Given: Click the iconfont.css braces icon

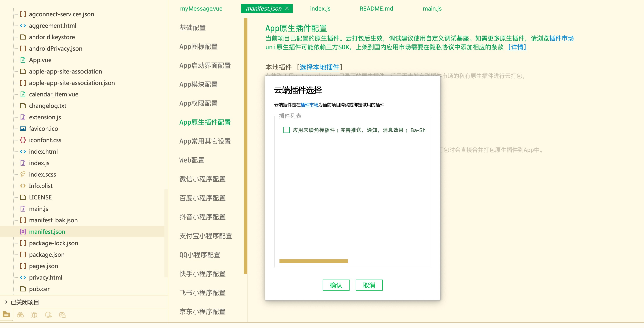Looking at the screenshot, I should (23, 140).
